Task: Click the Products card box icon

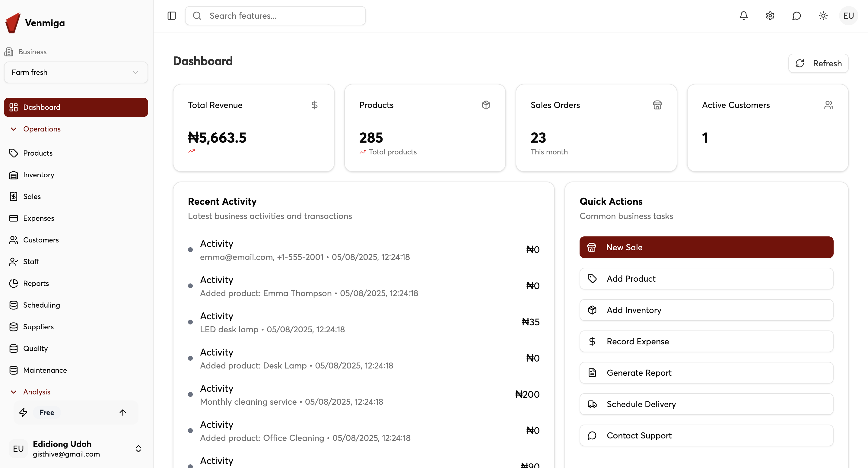Action: coord(485,105)
